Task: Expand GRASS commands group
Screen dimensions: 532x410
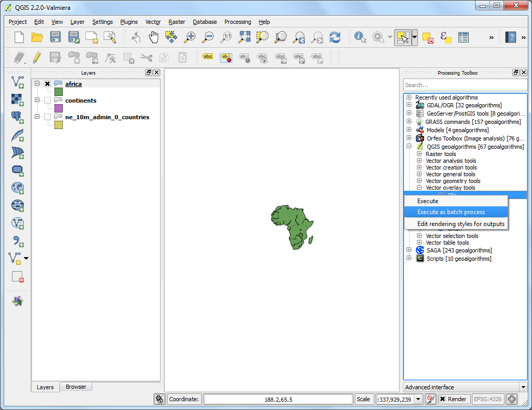Action: coord(409,121)
